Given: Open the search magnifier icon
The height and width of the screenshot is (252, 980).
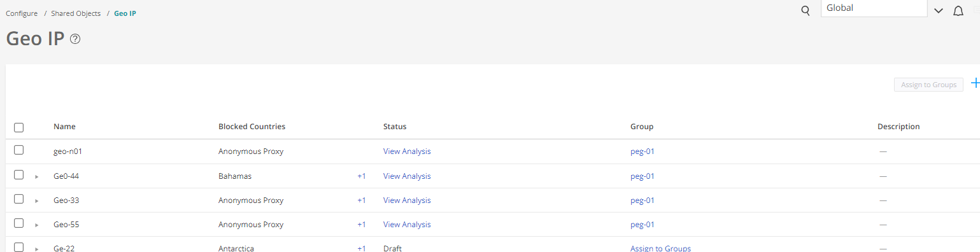Looking at the screenshot, I should pos(806,10).
